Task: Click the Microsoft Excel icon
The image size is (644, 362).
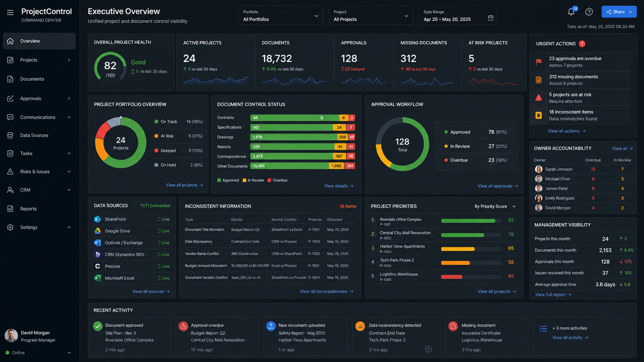Action: (97, 278)
